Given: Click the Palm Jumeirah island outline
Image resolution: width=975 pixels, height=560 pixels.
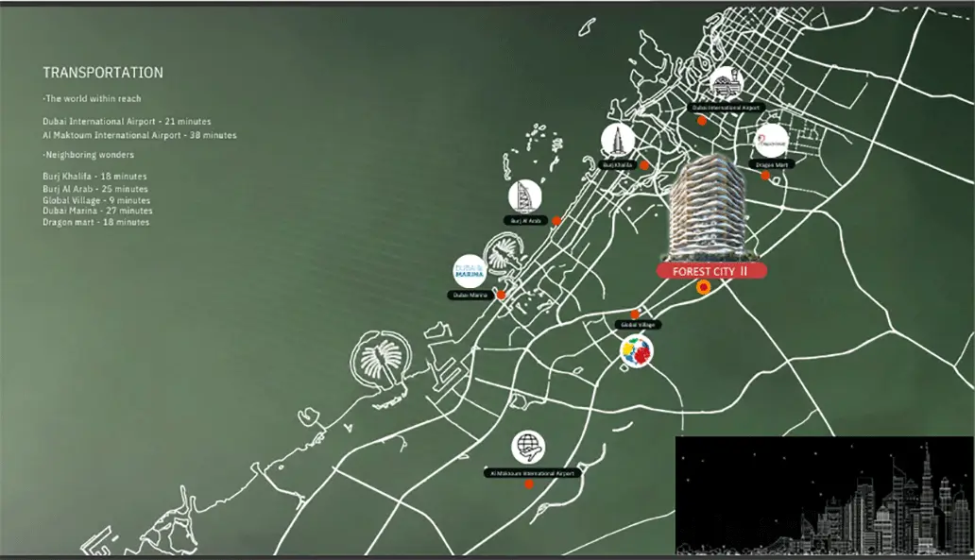Looking at the screenshot, I should coord(505,255).
